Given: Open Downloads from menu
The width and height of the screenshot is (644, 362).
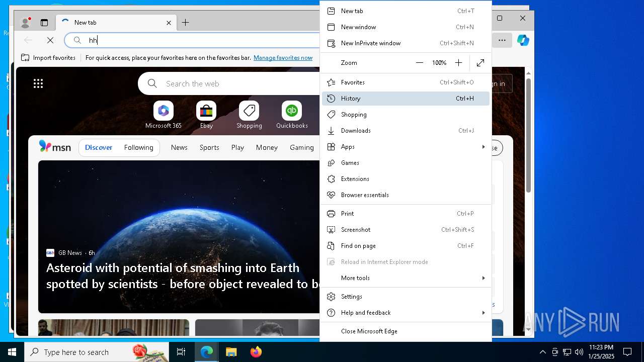Looking at the screenshot, I should 406,131.
